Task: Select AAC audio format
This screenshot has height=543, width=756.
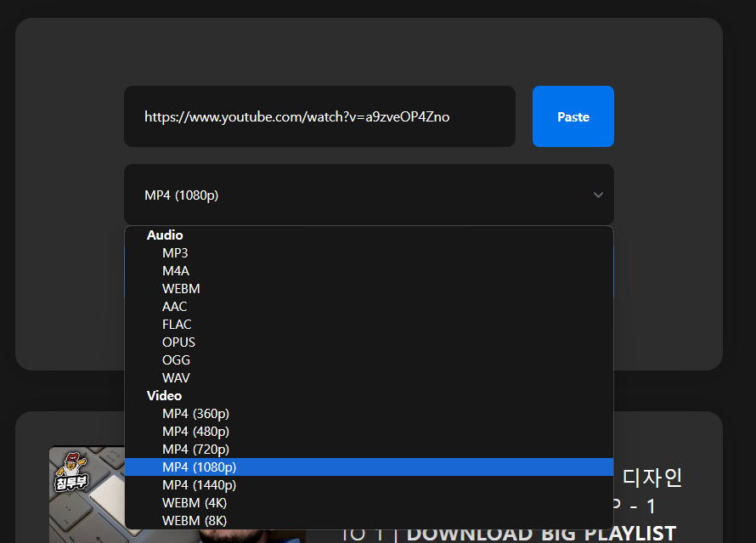Action: pos(369,306)
